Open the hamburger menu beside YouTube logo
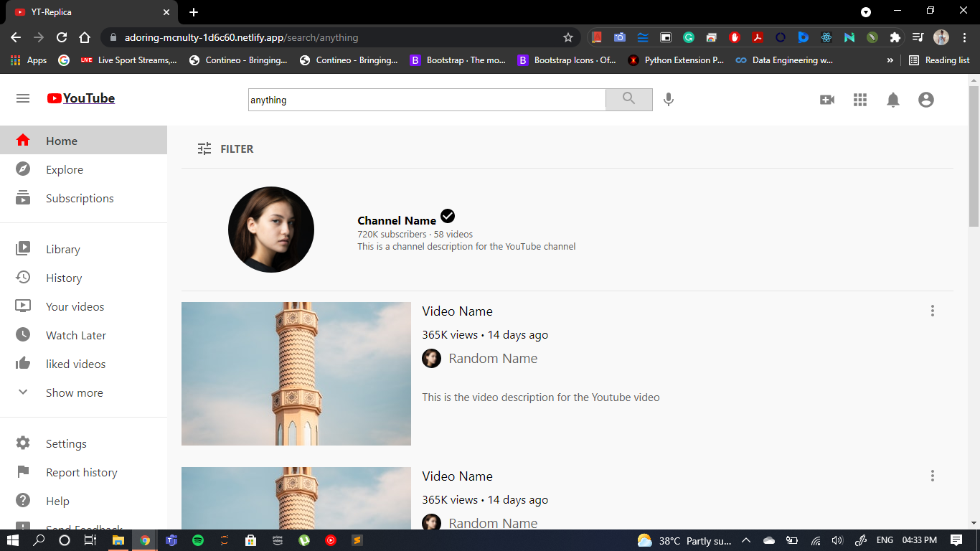The image size is (980, 551). [x=23, y=98]
